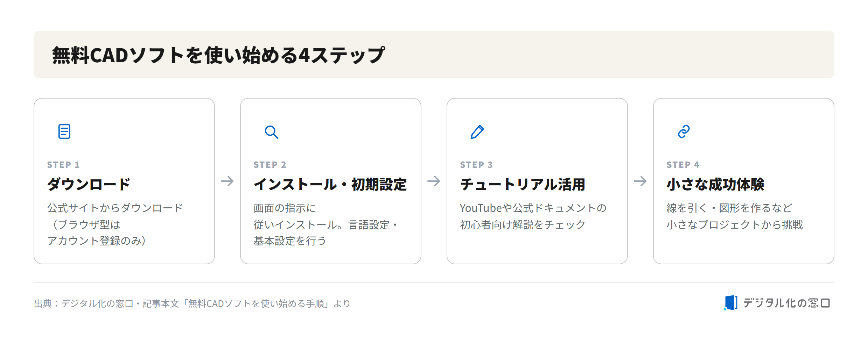
Task: Select the チュートリアル活用 heading
Action: pos(523,184)
